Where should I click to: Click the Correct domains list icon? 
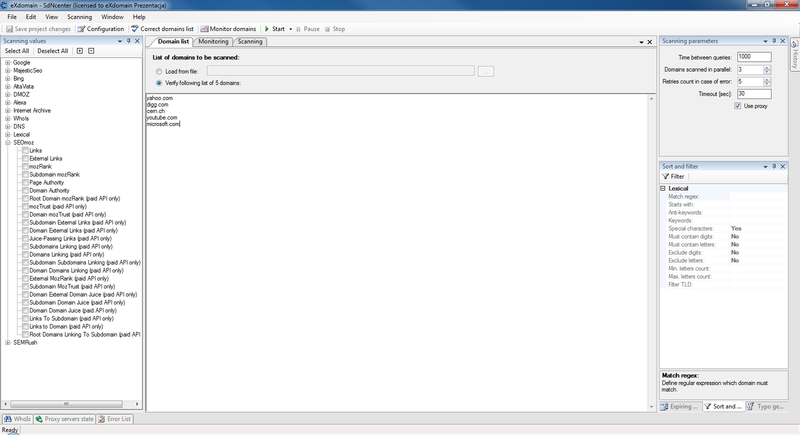coord(135,29)
